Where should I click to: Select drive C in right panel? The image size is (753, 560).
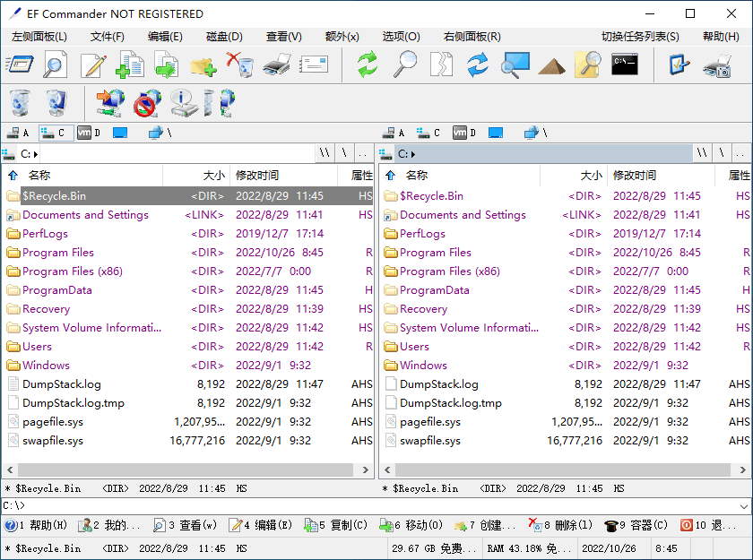click(428, 133)
